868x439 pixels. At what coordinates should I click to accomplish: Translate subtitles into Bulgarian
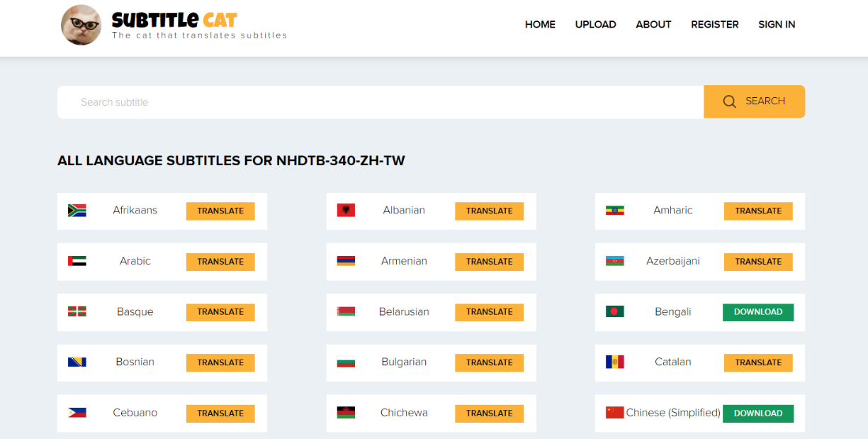point(489,362)
